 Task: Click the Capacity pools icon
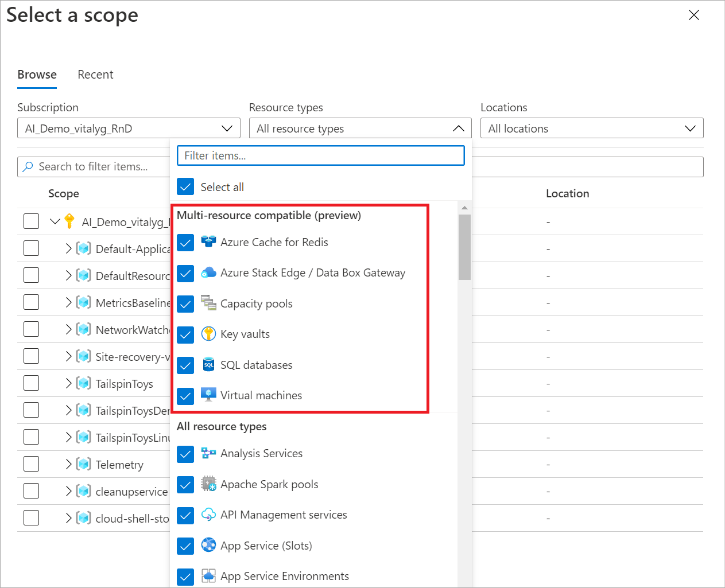[208, 303]
